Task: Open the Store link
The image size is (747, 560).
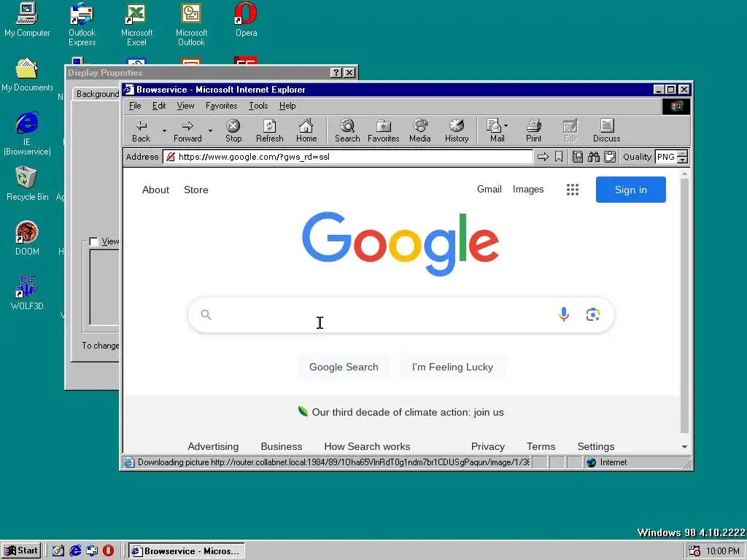Action: 196,190
